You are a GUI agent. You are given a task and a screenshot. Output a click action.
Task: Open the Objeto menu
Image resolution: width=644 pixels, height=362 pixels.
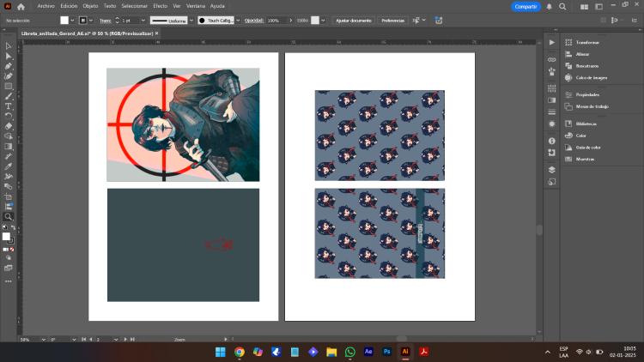90,6
